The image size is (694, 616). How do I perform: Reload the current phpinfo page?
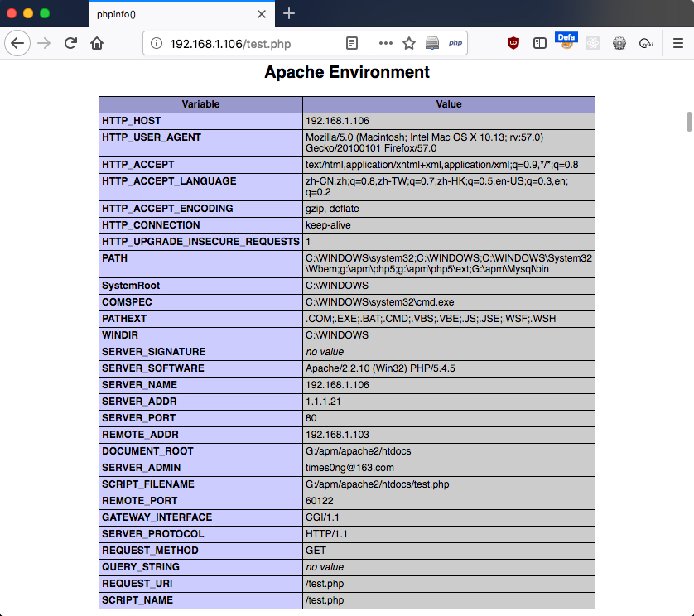pyautogui.click(x=70, y=43)
